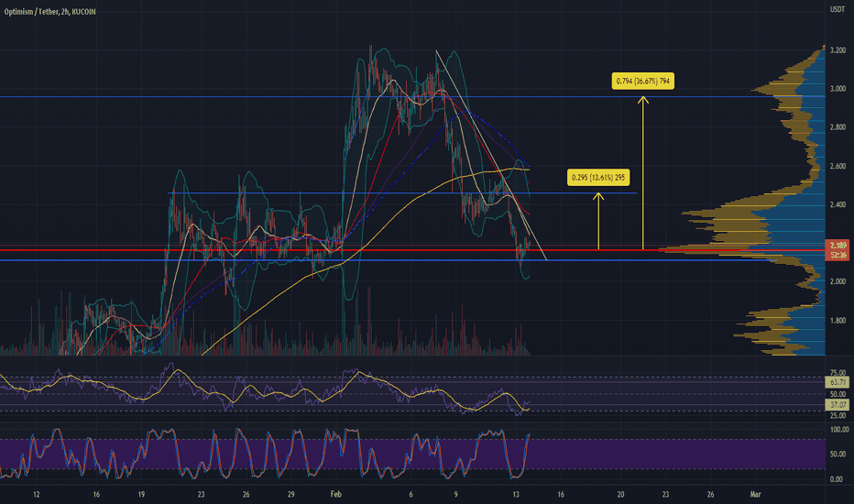Click the 0.295 (13.61%) measurement label
The width and height of the screenshot is (854, 504).
pos(598,178)
